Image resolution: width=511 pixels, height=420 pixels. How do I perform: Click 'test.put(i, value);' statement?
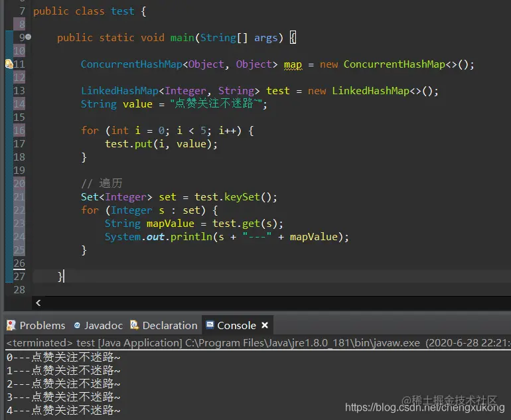click(161, 144)
